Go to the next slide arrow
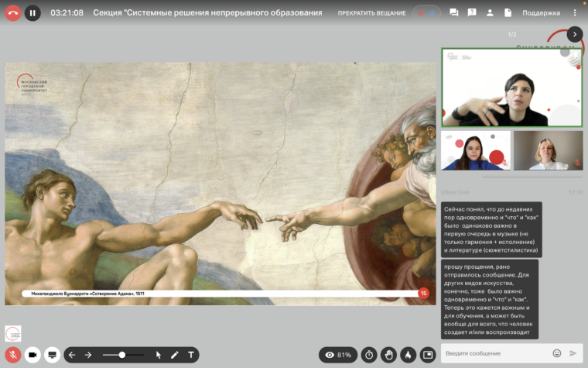 (x=88, y=355)
